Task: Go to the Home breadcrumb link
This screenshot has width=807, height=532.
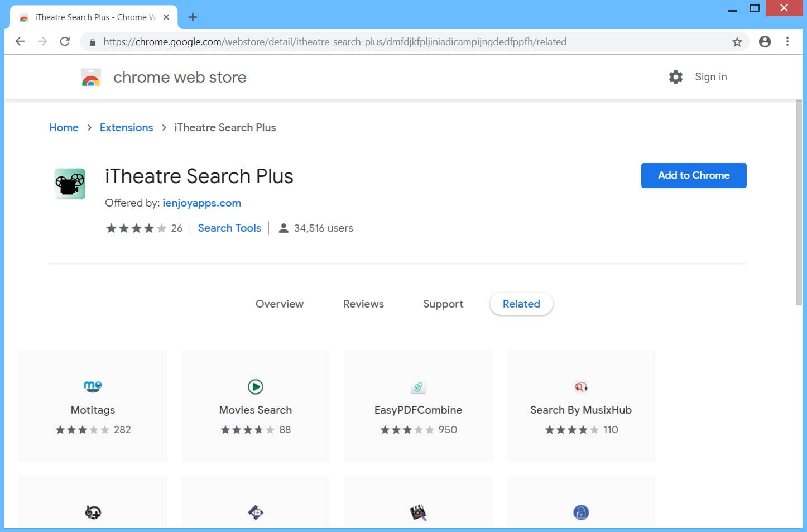Action: pyautogui.click(x=64, y=127)
